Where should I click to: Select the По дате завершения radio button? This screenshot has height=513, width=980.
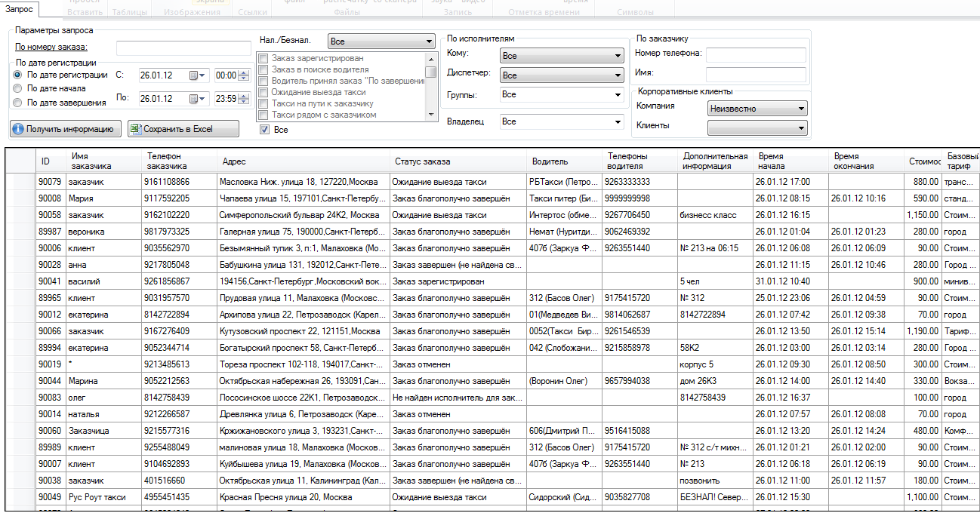(x=17, y=103)
